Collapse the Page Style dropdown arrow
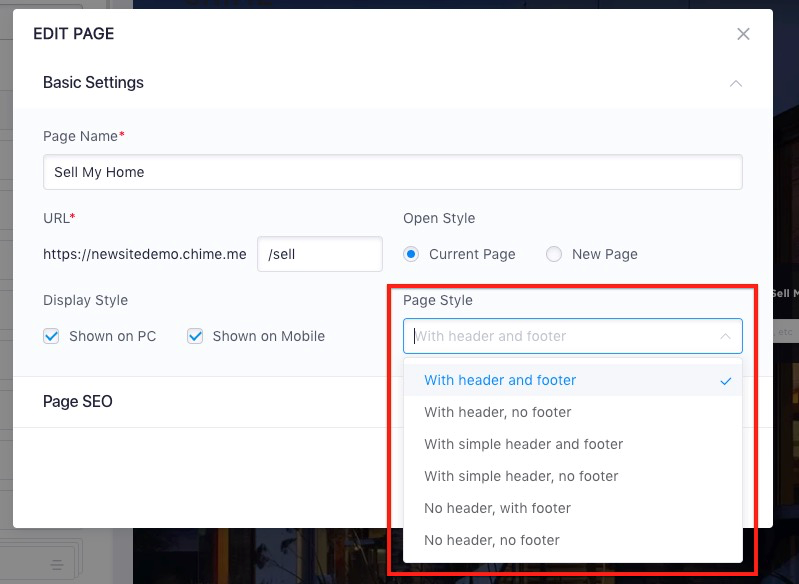The image size is (799, 584). point(725,336)
